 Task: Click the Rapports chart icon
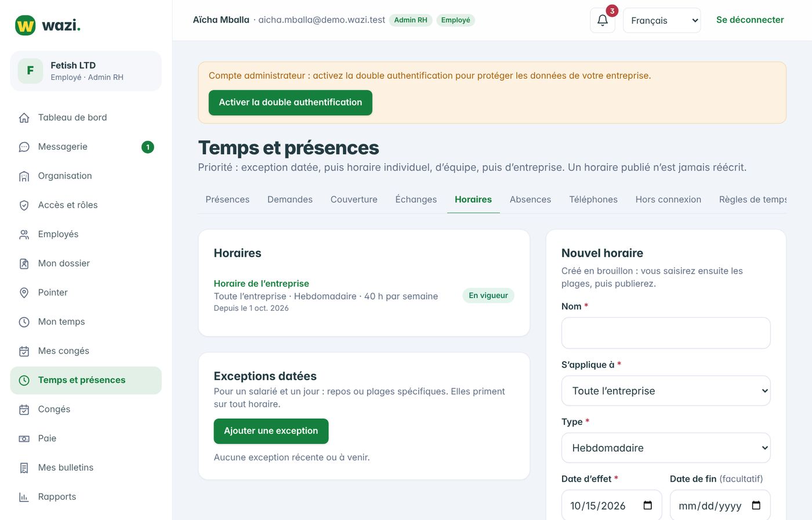point(24,497)
